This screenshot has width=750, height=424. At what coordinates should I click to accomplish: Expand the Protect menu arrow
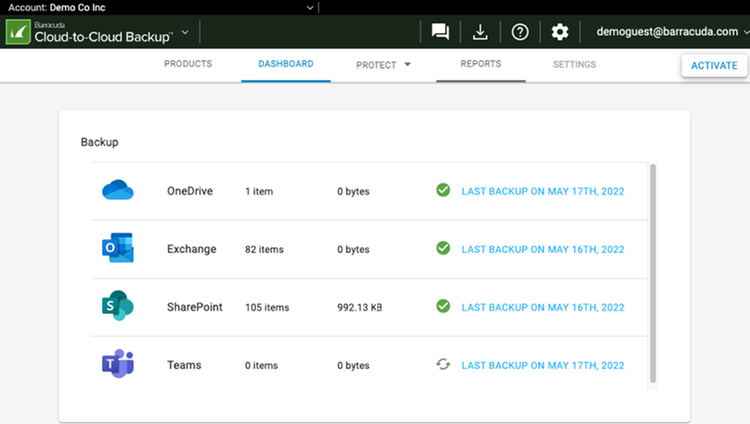pos(408,64)
